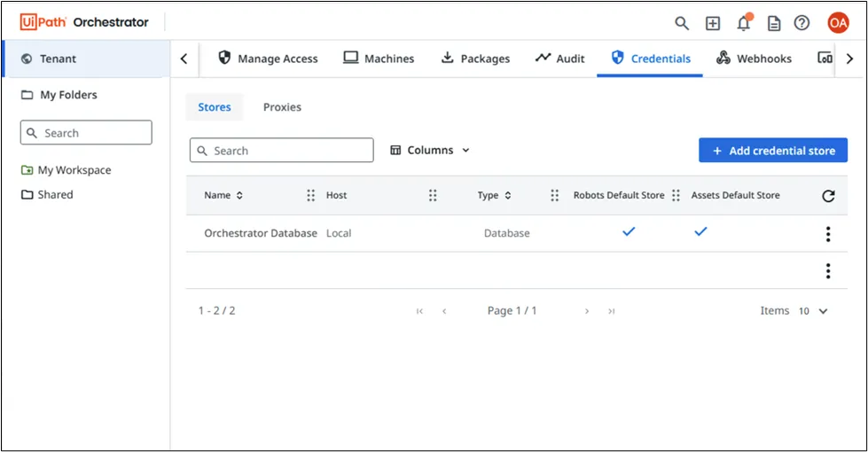Select Tenant in the sidebar

[86, 58]
